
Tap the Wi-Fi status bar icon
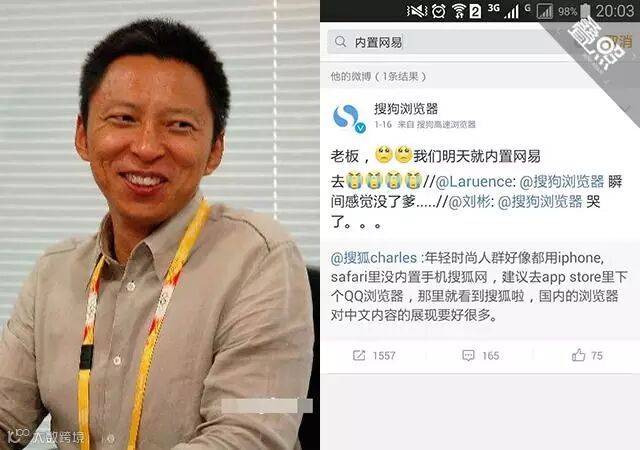pos(459,11)
